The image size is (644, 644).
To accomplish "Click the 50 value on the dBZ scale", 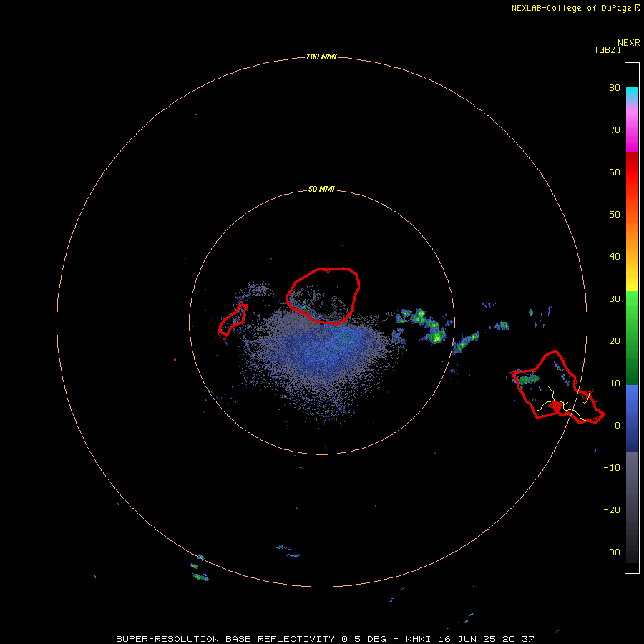I will [x=615, y=215].
